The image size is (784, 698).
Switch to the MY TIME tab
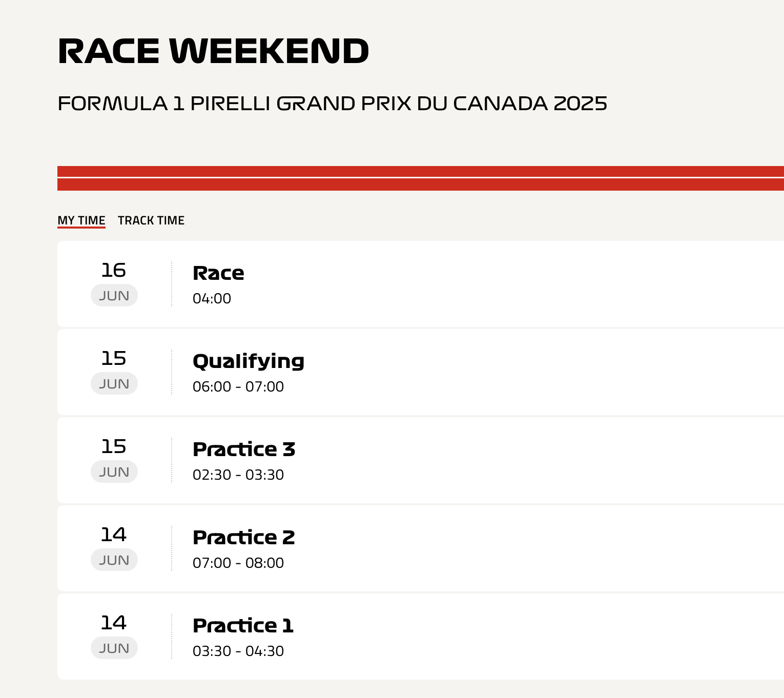coord(81,220)
